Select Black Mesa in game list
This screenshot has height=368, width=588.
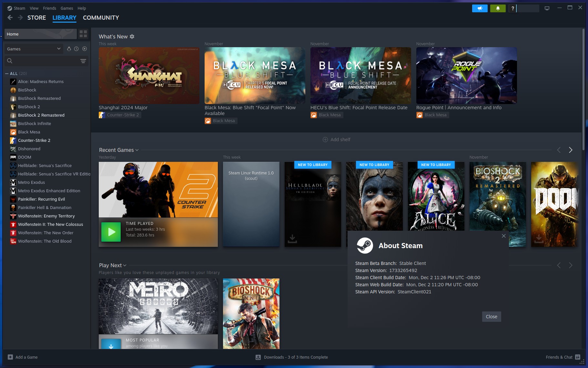tap(29, 132)
